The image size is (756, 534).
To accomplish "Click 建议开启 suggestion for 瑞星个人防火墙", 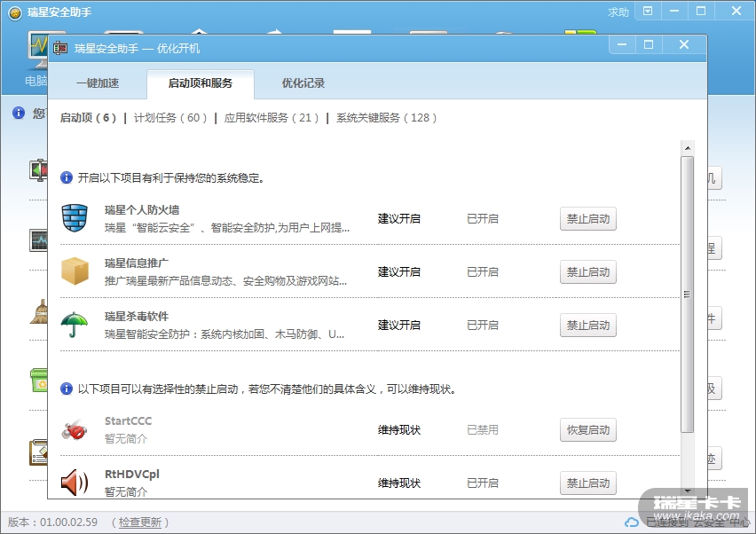I will (x=399, y=219).
